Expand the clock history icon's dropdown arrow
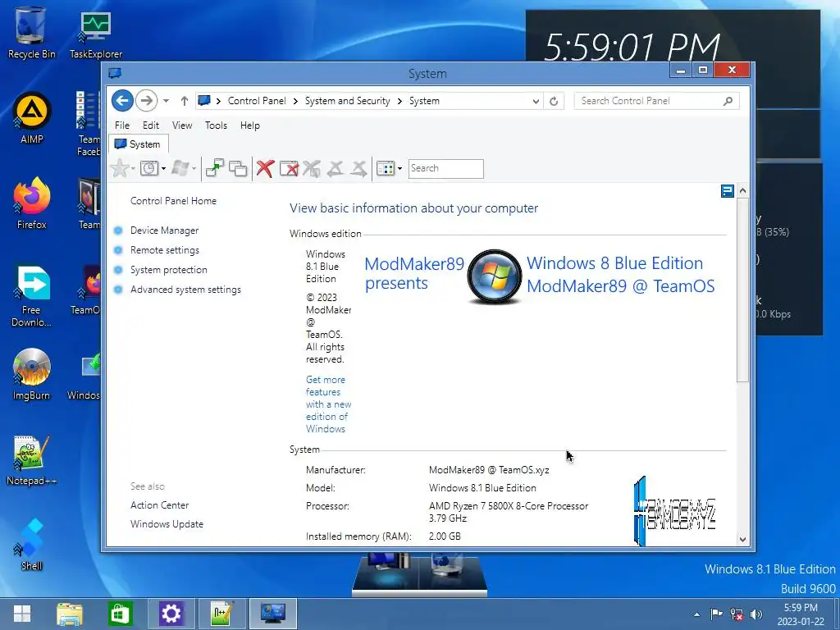840x630 pixels. (163, 169)
